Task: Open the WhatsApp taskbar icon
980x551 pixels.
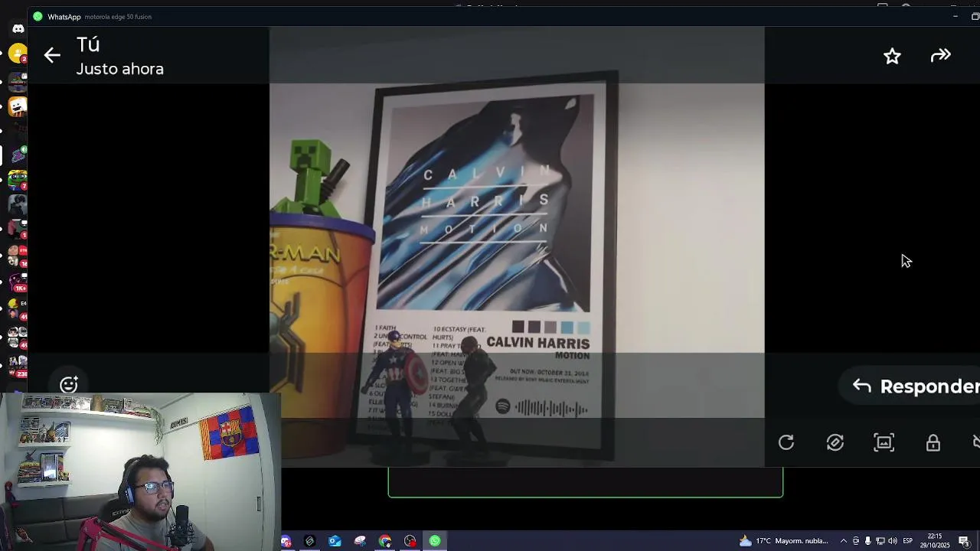Action: [435, 541]
